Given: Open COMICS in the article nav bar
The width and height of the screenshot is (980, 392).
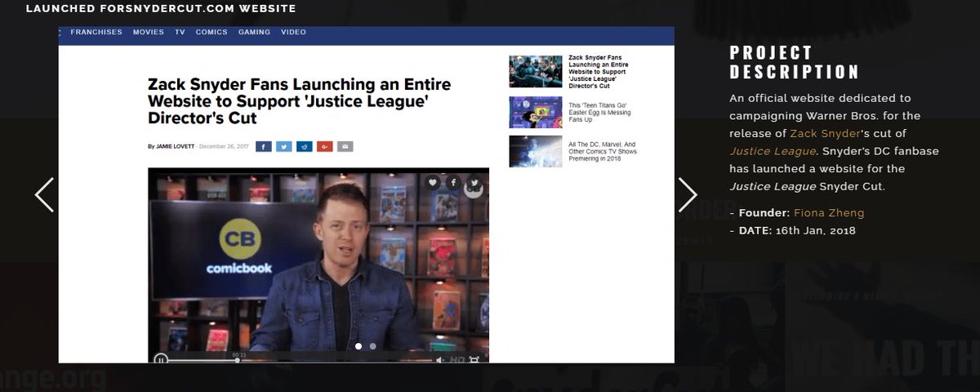Looking at the screenshot, I should click(212, 33).
